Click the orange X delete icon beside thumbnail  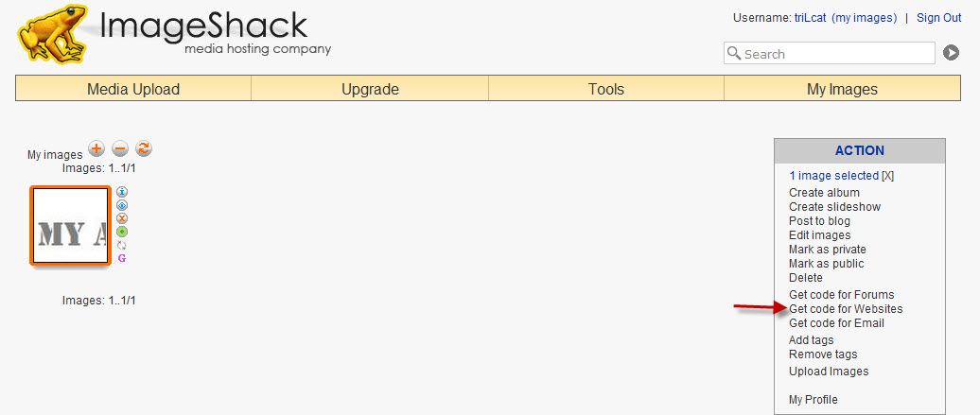click(122, 218)
